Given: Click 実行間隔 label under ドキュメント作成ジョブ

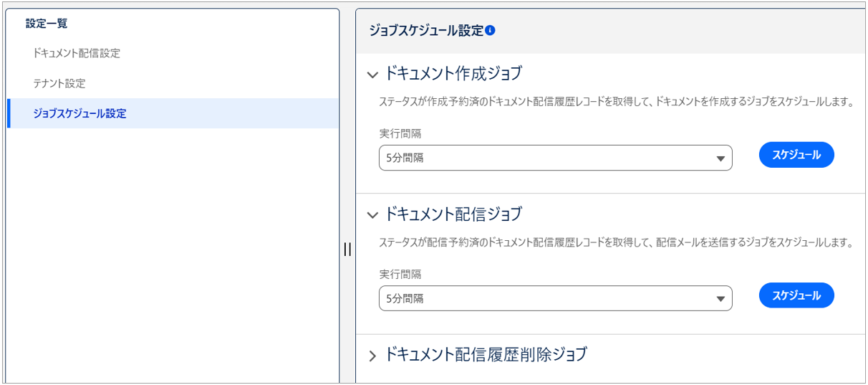Looking at the screenshot, I should 400,134.
